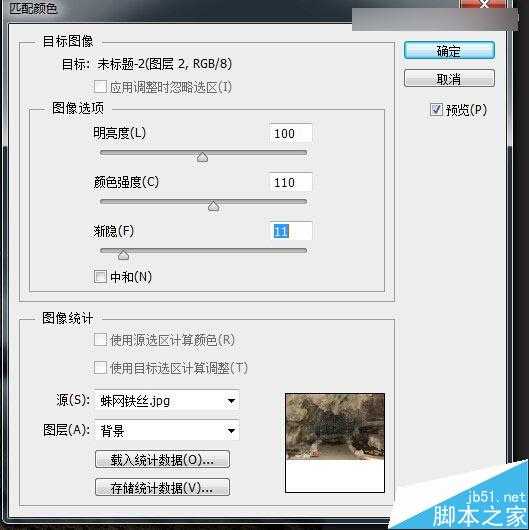Open the 源(S) dropdown 蛛网铁丝.jpg

tap(167, 401)
